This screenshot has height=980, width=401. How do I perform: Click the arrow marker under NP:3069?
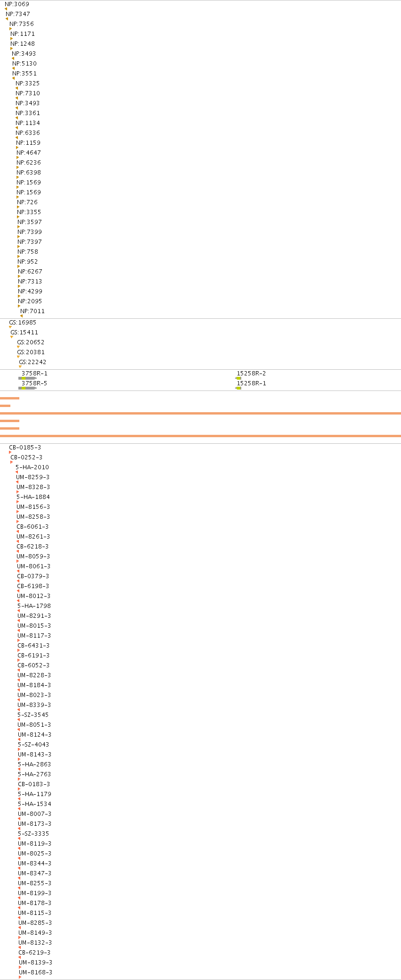[6, 9]
